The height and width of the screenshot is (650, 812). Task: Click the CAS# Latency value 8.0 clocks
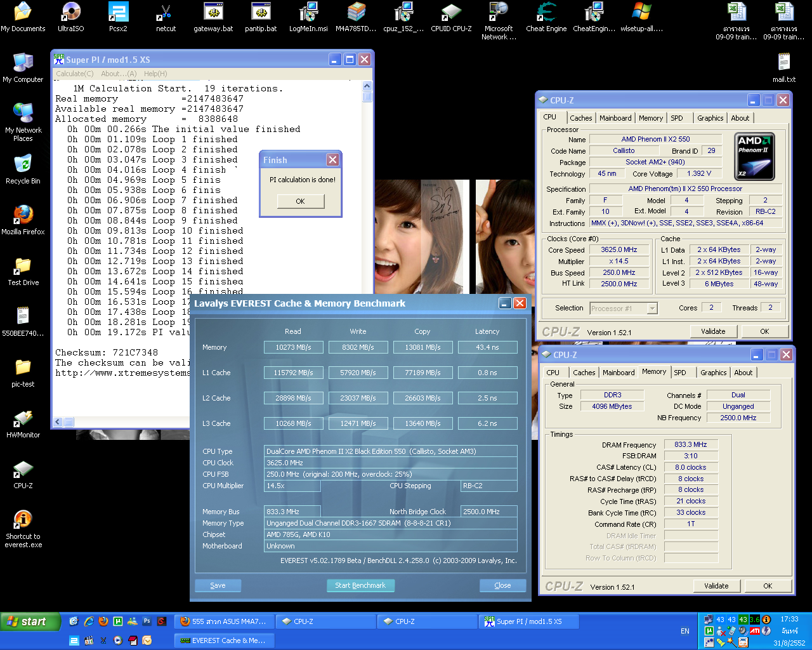click(691, 467)
